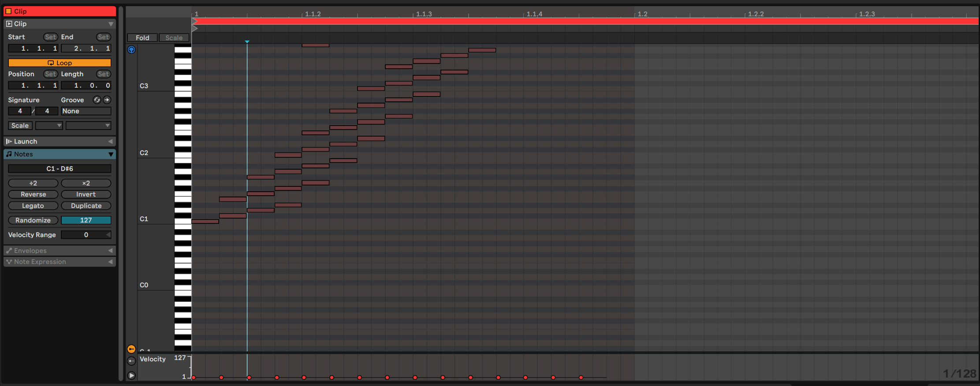Toggle the orange Loop switch
This screenshot has width=980, height=386.
[x=60, y=63]
